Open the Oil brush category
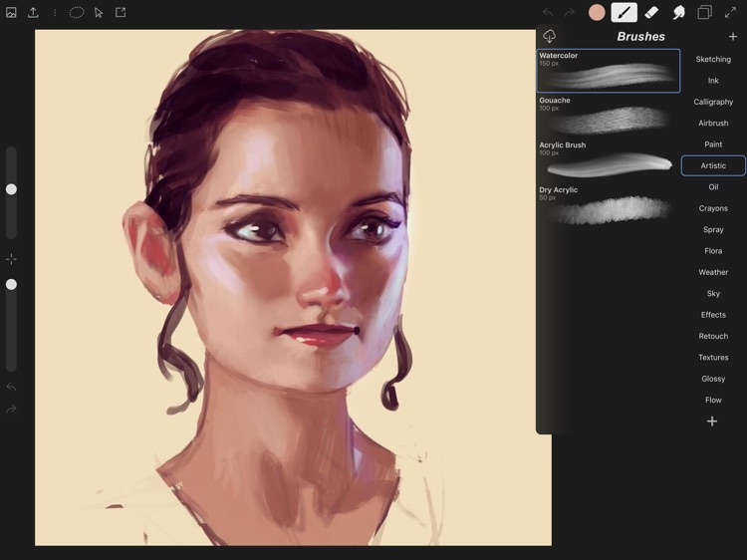Screen dimensions: 747x560 point(713,186)
